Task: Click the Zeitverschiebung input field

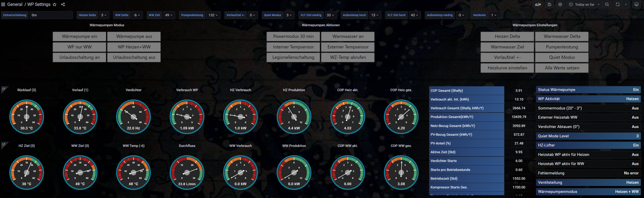Action: (x=51, y=15)
